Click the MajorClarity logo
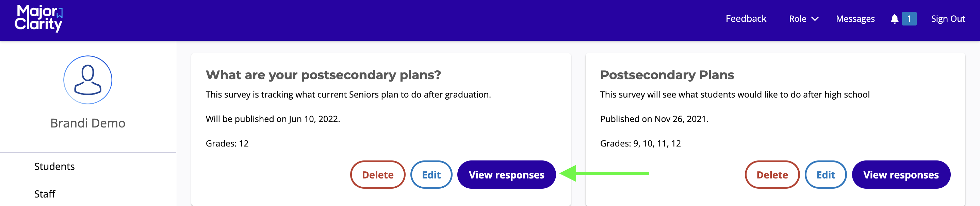Image resolution: width=980 pixels, height=206 pixels. [x=39, y=18]
